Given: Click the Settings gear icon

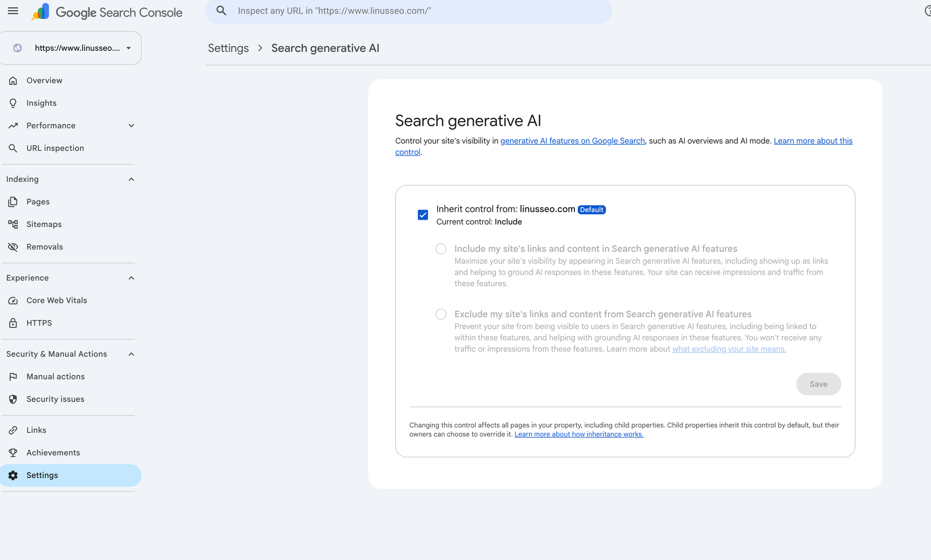Looking at the screenshot, I should (x=13, y=475).
